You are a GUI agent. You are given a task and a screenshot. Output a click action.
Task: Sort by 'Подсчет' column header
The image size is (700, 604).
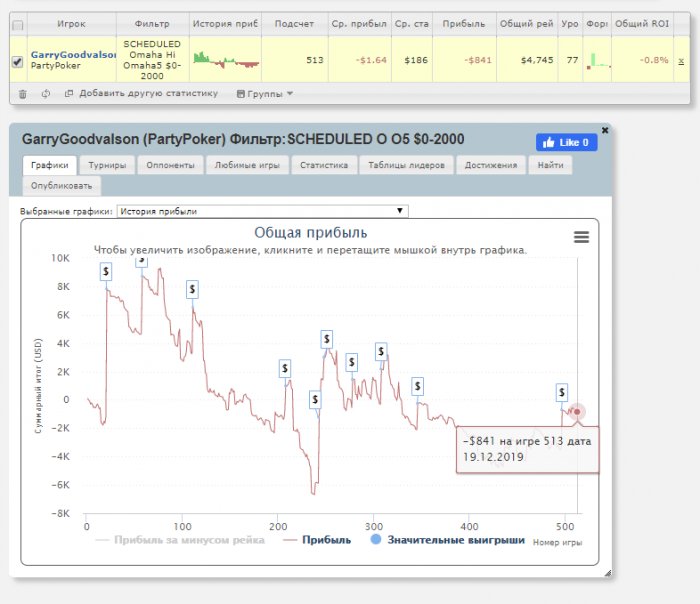pos(294,24)
